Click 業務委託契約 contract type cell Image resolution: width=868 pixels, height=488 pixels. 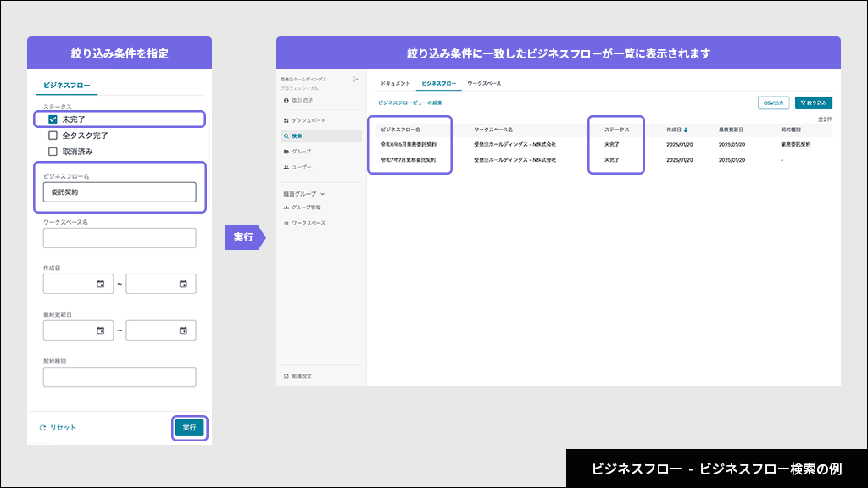point(795,144)
